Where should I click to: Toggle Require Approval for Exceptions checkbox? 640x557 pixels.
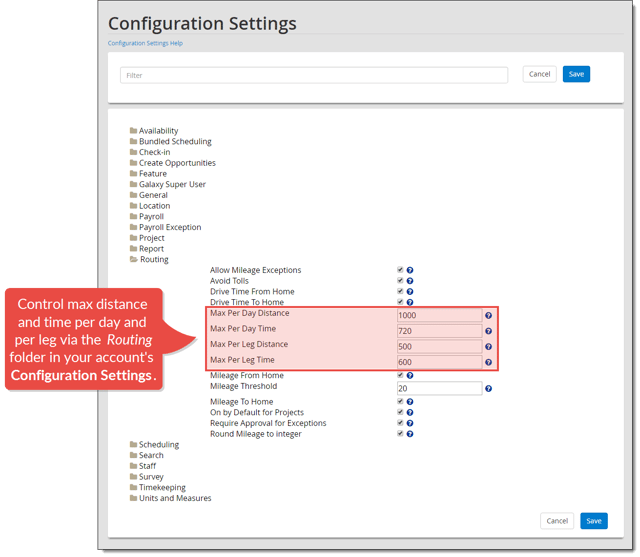400,423
